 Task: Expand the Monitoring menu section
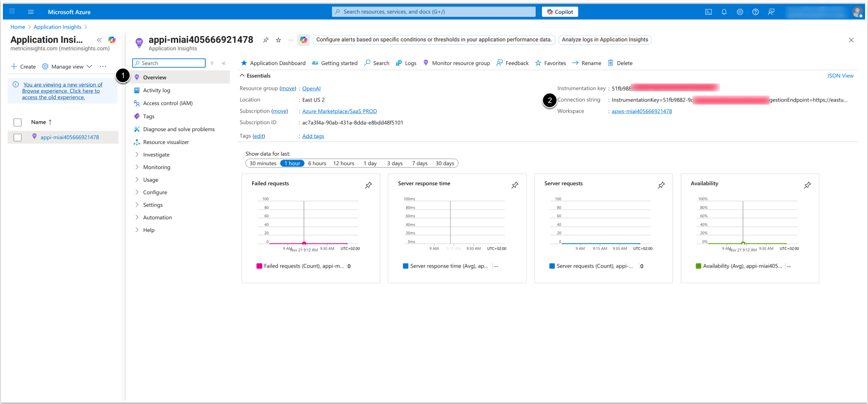click(156, 167)
